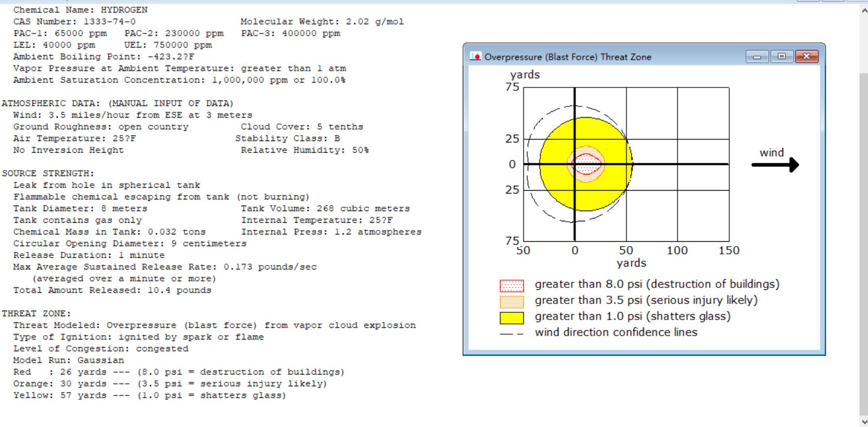868x427 pixels.
Task: Minimize the Overpressure Threat Zone window
Action: 757,57
